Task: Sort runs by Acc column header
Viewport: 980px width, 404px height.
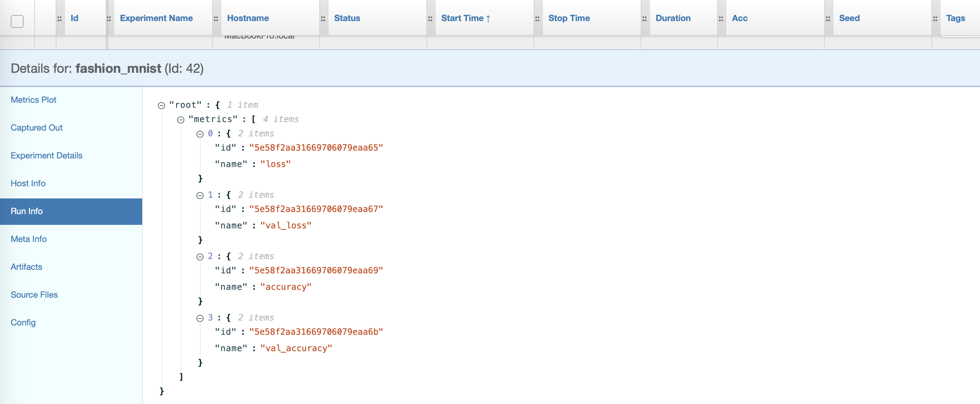Action: [740, 18]
